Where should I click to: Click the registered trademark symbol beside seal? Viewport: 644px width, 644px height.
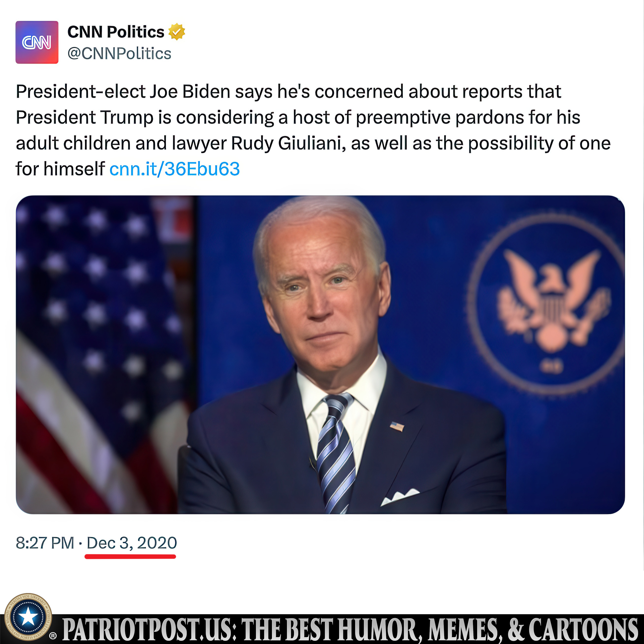coord(53,636)
